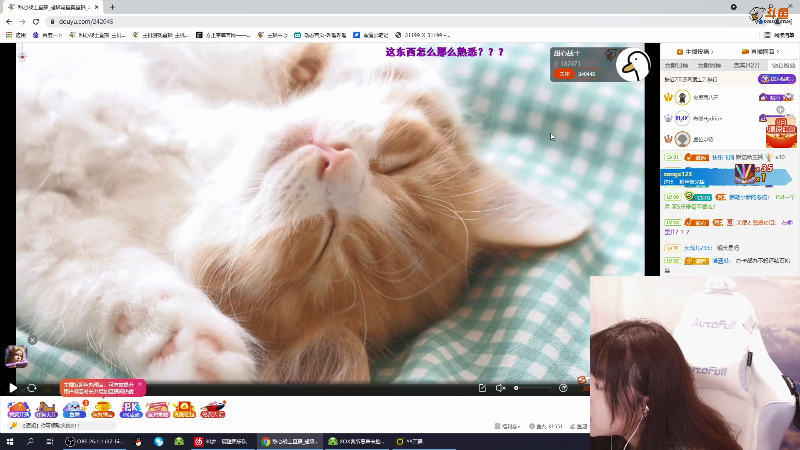Screen dimensions: 800x450
Task: Open the blue fish activity with badge
Action: 74,409
